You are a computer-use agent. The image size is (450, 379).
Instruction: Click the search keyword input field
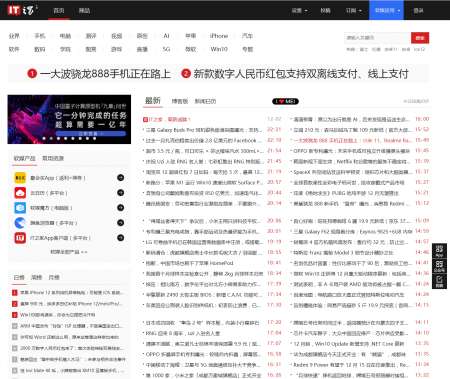377,38
